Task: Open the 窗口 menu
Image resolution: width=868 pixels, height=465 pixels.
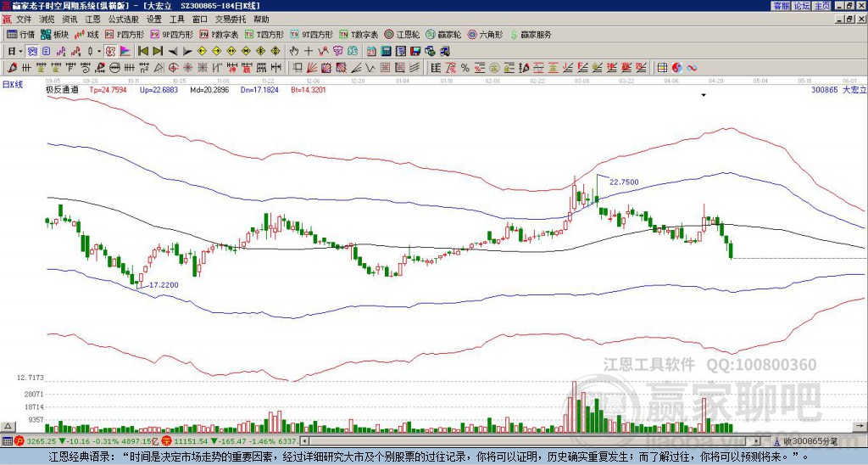Action: tap(200, 20)
